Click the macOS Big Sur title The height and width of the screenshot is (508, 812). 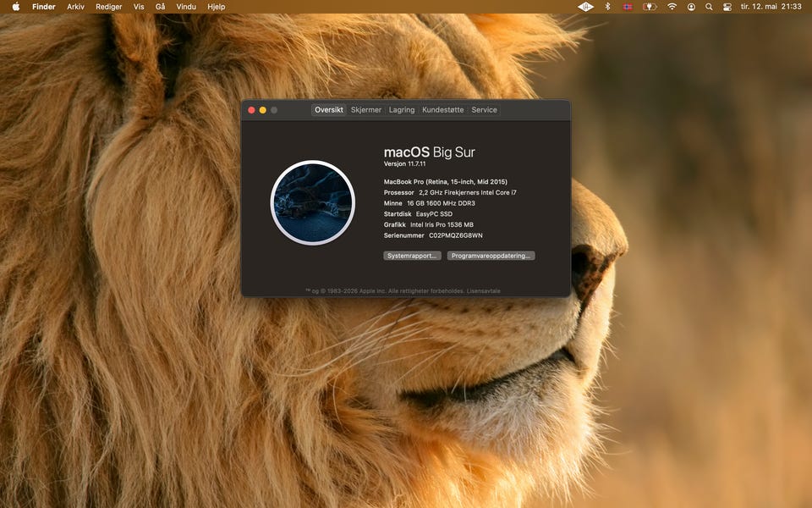click(x=430, y=152)
